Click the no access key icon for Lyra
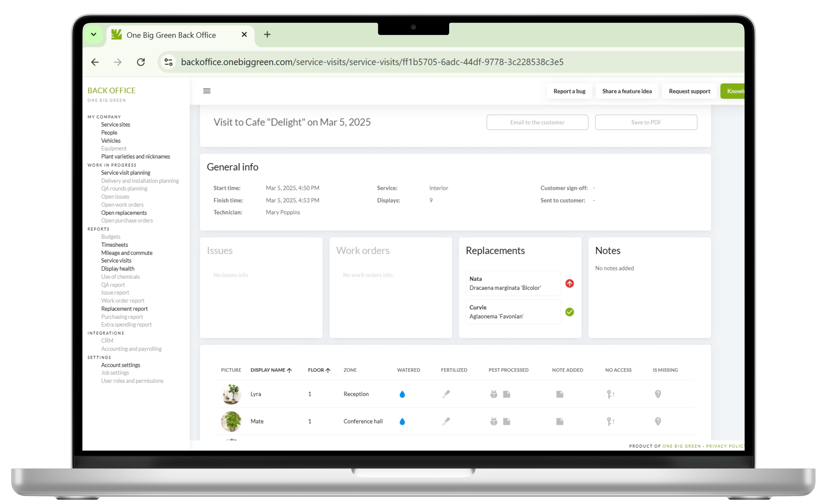Image resolution: width=825 pixels, height=504 pixels. 610,394
